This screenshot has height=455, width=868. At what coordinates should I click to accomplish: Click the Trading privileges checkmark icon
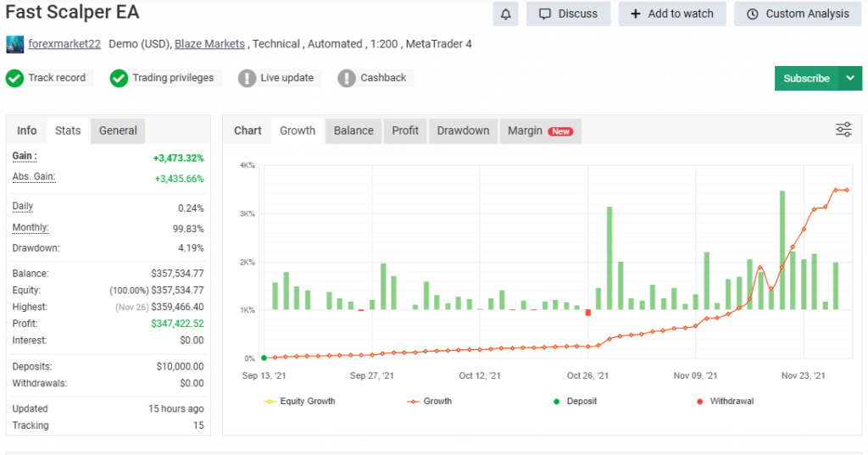pos(119,78)
